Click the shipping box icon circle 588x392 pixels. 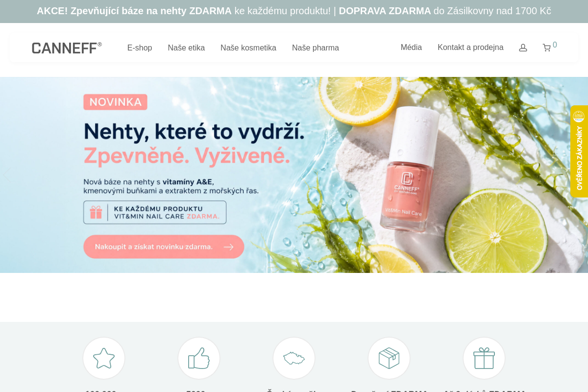(x=389, y=358)
